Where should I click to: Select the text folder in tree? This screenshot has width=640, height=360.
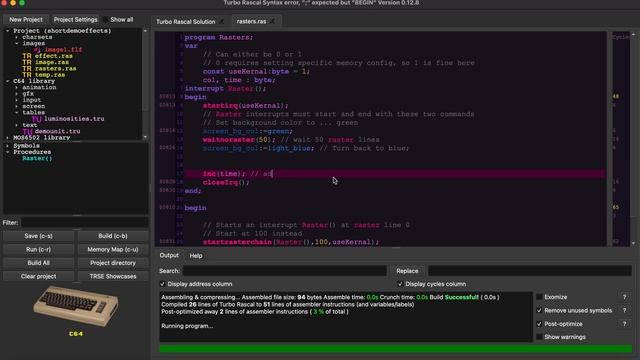pyautogui.click(x=30, y=125)
